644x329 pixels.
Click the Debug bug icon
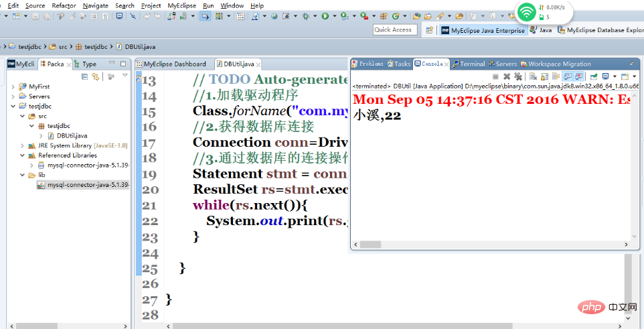tap(305, 16)
